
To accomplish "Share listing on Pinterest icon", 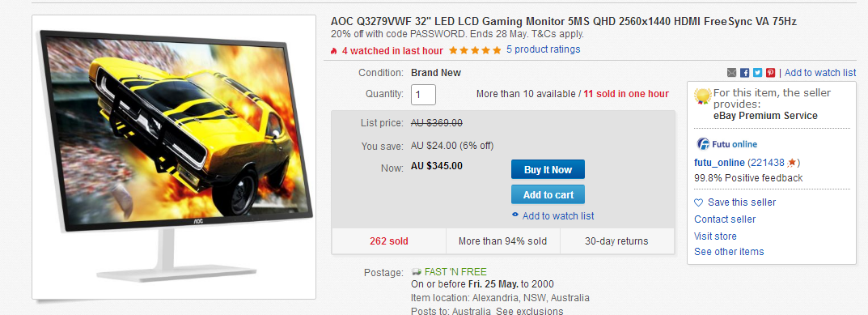I will click(x=770, y=73).
